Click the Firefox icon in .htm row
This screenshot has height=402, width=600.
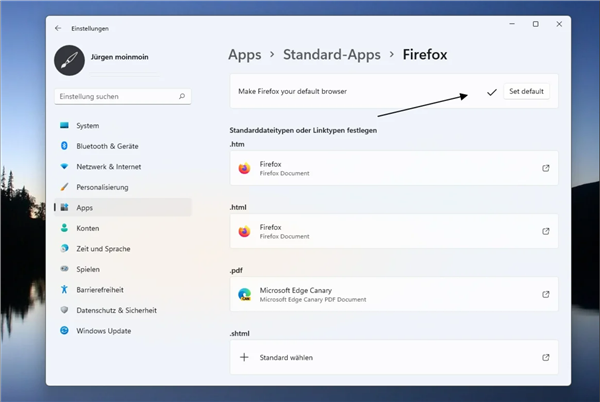click(244, 168)
